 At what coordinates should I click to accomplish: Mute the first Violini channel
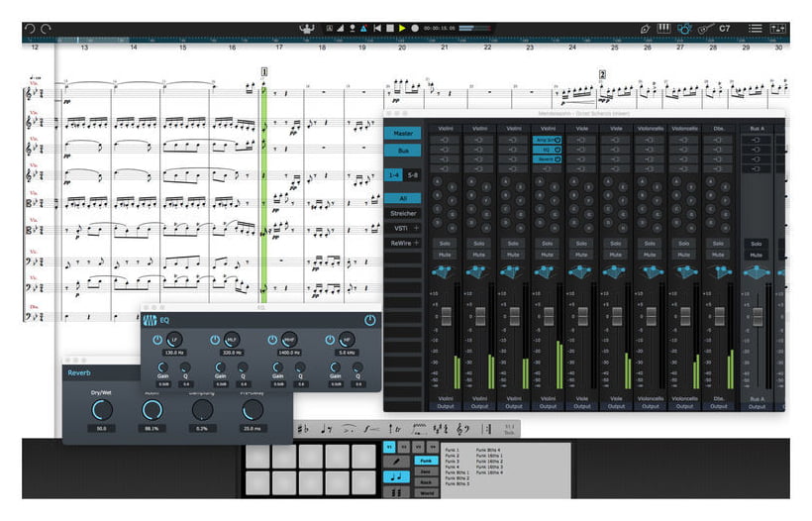point(445,255)
